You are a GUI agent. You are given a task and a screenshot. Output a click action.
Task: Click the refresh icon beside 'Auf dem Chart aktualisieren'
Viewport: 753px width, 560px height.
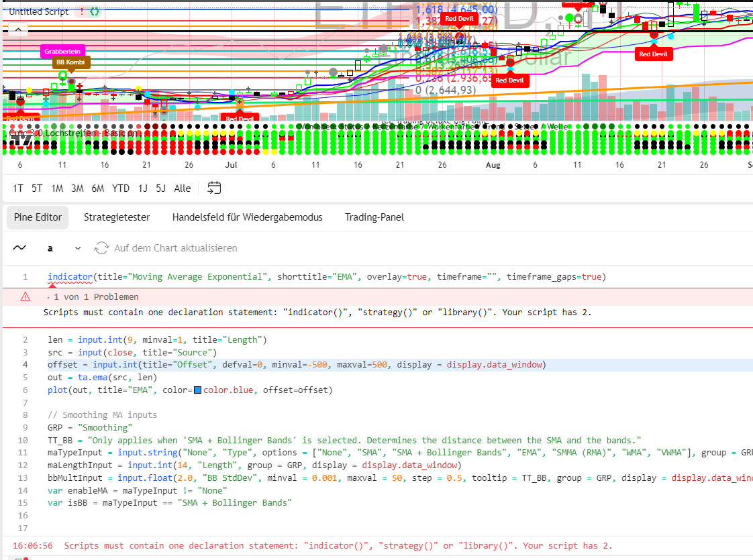(x=102, y=248)
